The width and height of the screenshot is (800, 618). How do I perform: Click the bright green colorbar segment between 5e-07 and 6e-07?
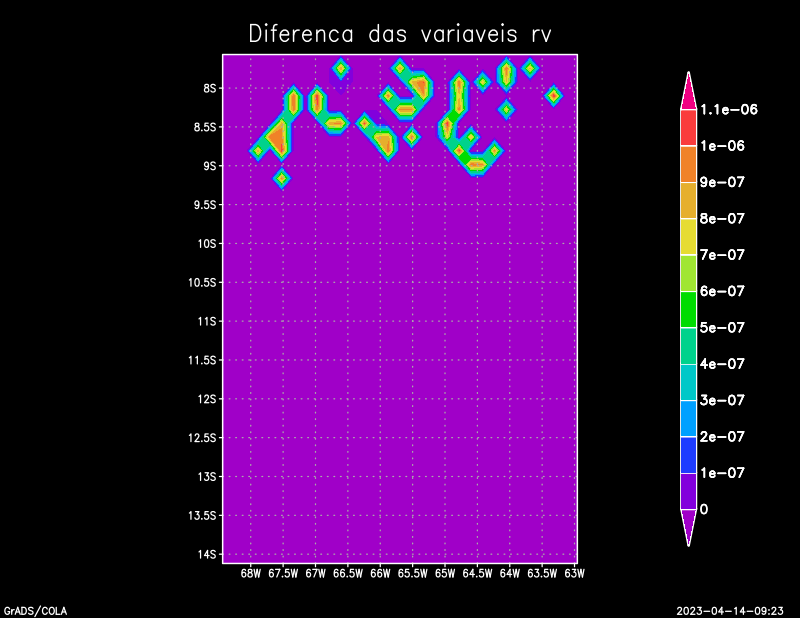(x=688, y=309)
